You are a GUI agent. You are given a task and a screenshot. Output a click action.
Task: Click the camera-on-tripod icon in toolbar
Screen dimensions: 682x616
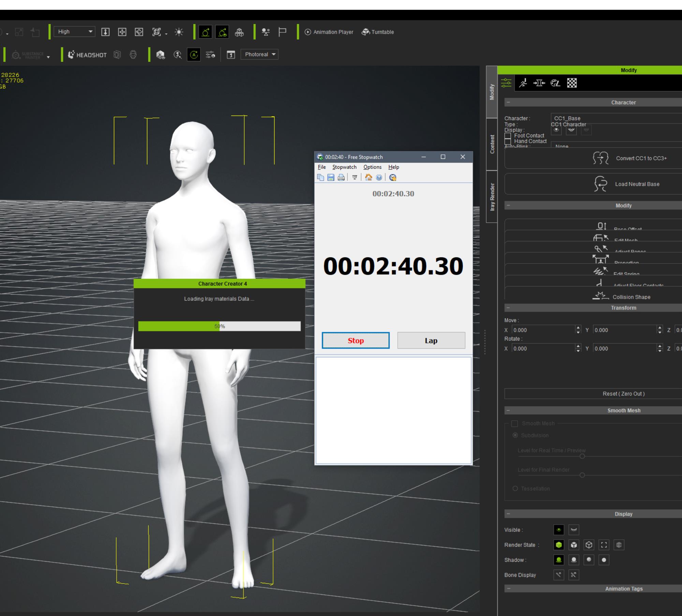[266, 32]
